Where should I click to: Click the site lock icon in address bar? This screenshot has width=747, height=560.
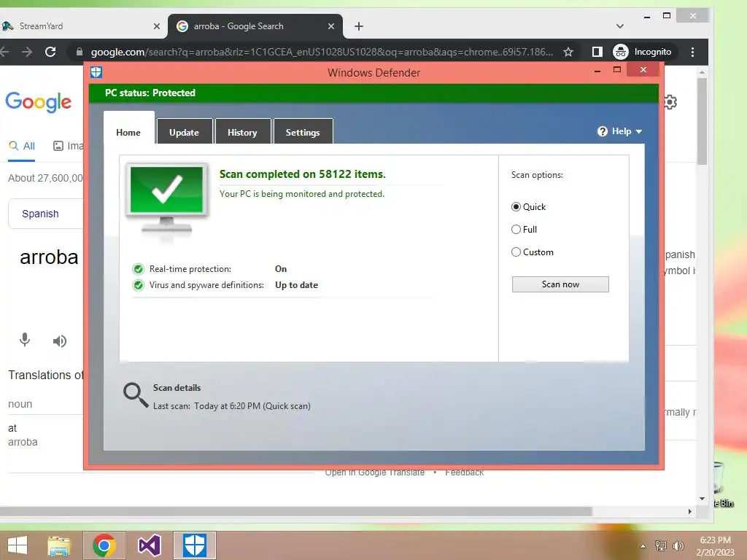(79, 52)
